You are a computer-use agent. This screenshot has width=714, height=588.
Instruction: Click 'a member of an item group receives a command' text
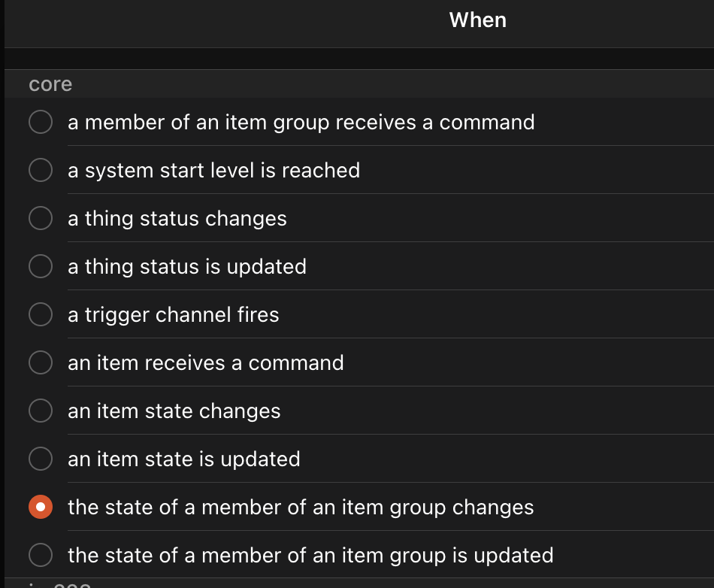[301, 123]
